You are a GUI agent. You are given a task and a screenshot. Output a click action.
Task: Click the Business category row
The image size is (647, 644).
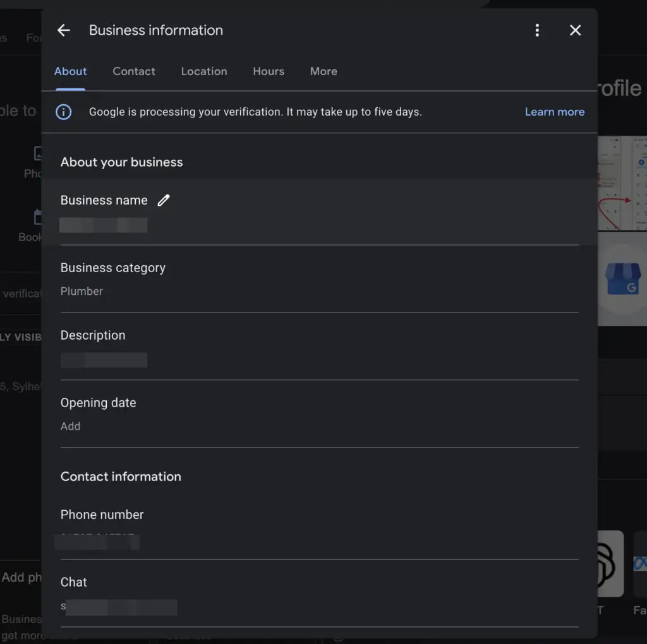319,279
